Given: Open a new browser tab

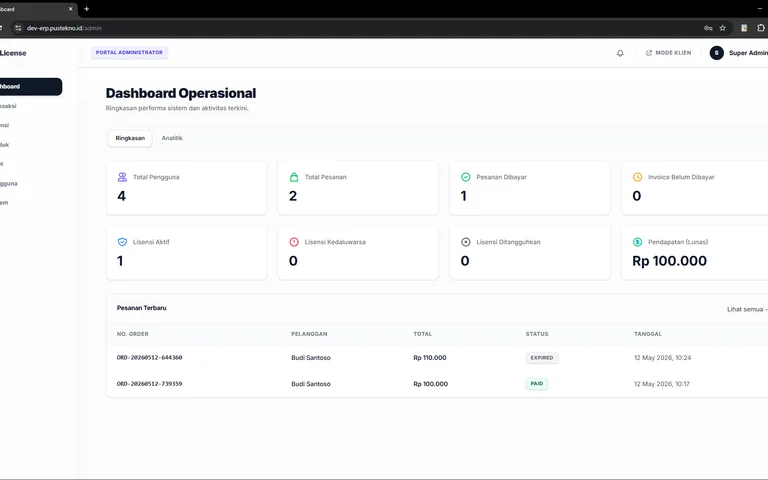Looking at the screenshot, I should [x=87, y=9].
